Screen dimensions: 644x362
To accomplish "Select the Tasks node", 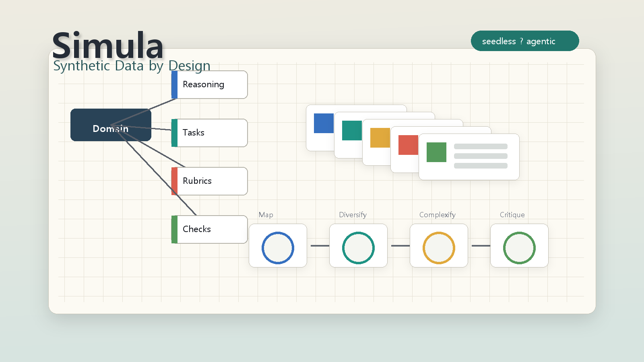I will coord(209,133).
